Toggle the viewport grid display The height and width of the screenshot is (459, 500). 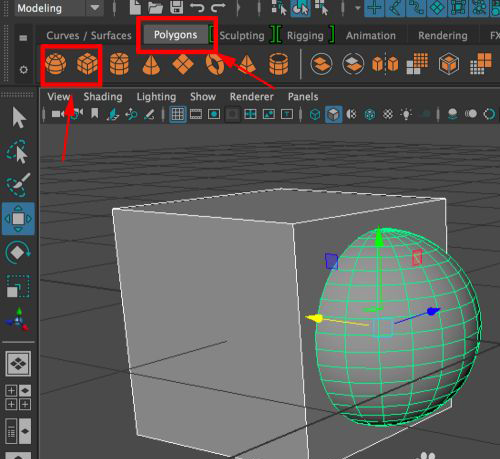(x=177, y=114)
